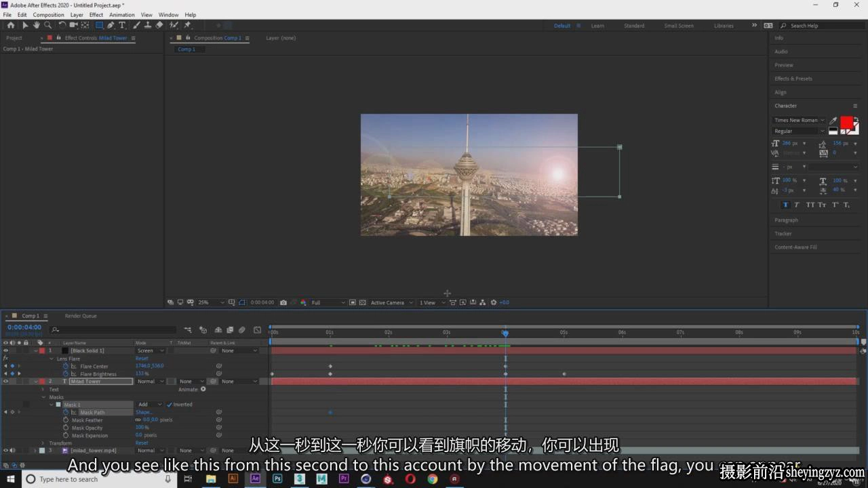The image size is (868, 488).
Task: Switch to the Project panel tab
Action: click(14, 38)
